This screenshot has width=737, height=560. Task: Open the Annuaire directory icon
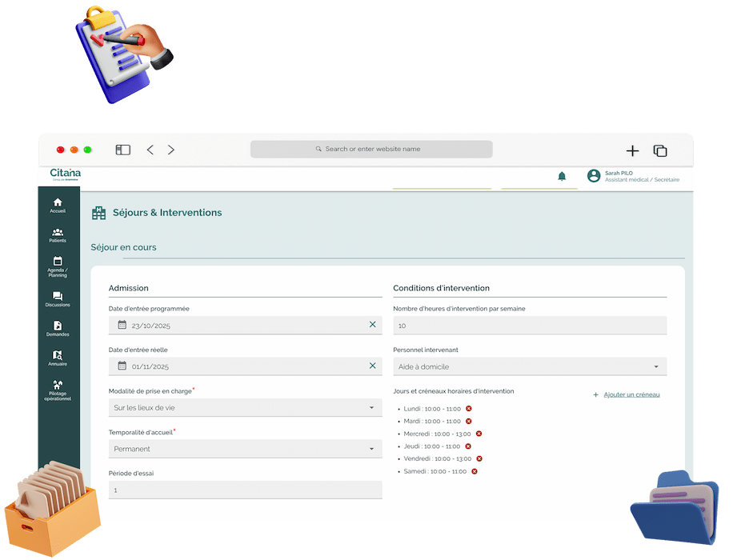(x=58, y=356)
